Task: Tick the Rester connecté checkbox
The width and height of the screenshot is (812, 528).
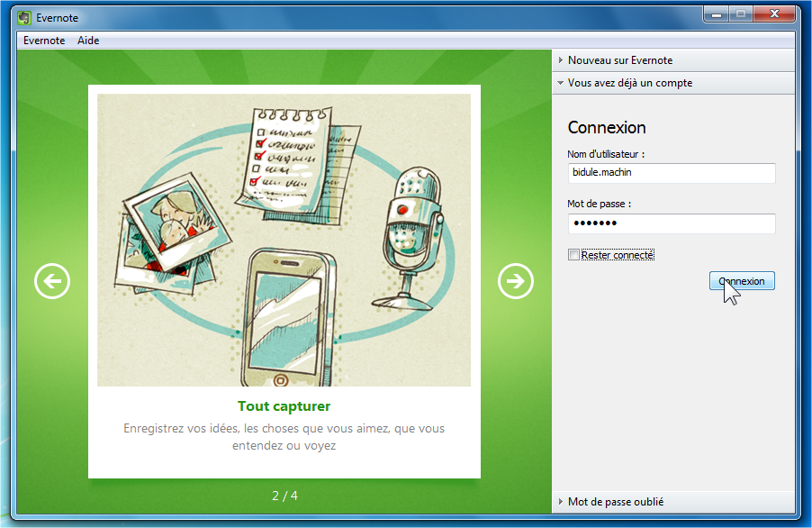Action: [573, 255]
